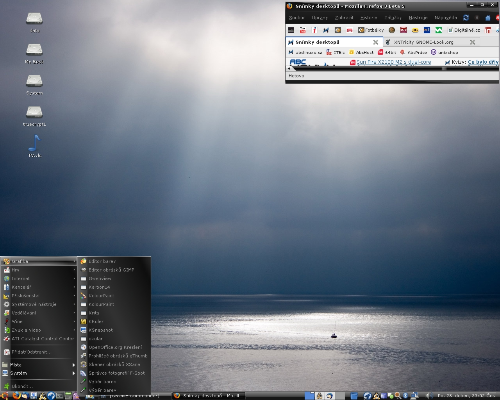Click the Firefox reload icon in toolbar
The height and width of the screenshot is (400, 500).
pos(466,18)
